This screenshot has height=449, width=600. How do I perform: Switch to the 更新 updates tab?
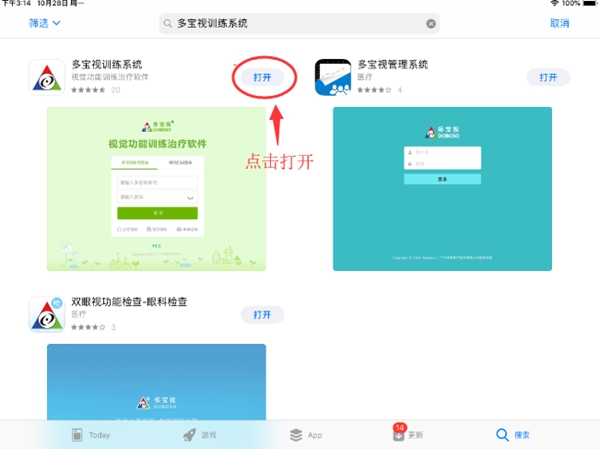tap(408, 434)
